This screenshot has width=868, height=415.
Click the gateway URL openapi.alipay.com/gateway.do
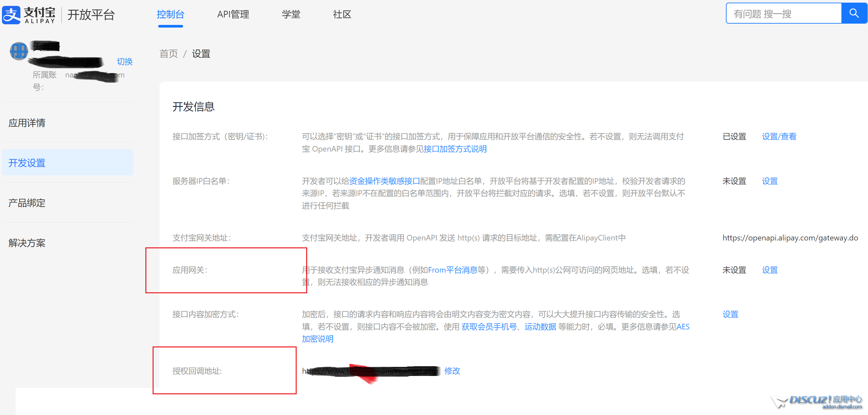pyautogui.click(x=790, y=238)
